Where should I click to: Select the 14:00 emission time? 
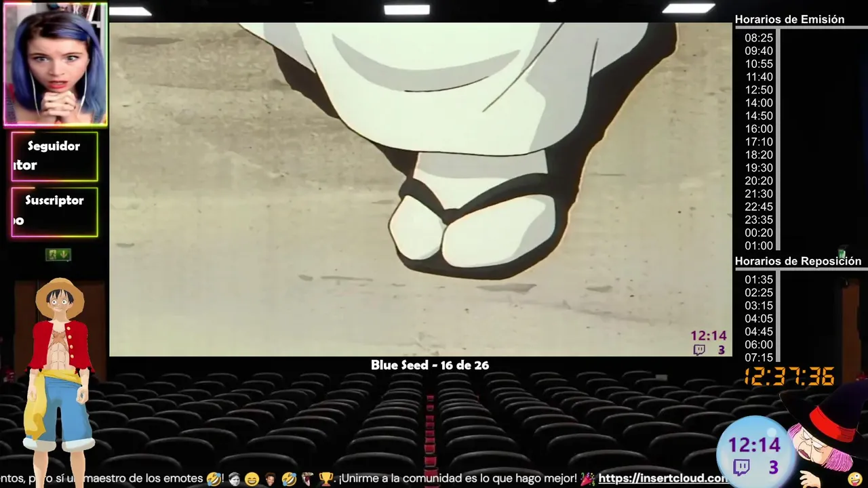pyautogui.click(x=759, y=103)
